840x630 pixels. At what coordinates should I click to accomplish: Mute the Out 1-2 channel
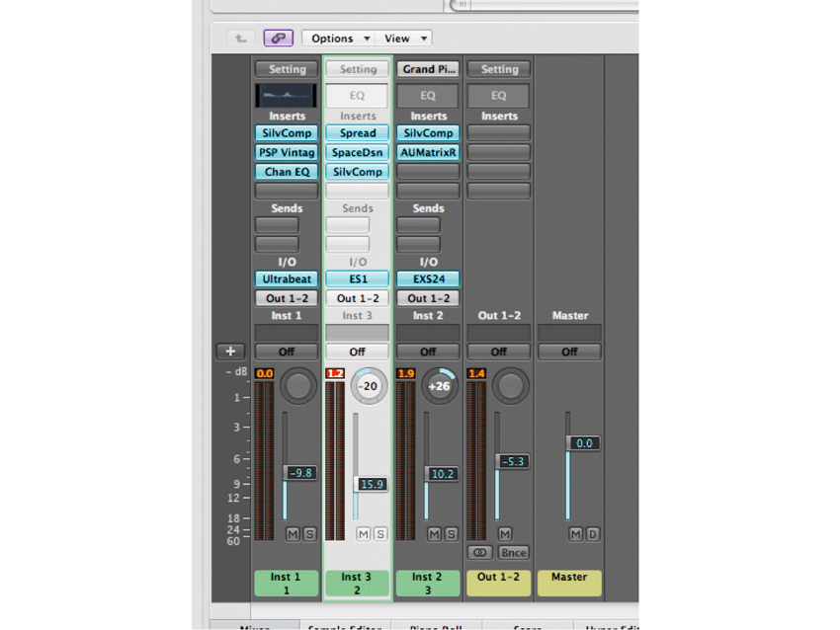pyautogui.click(x=505, y=533)
